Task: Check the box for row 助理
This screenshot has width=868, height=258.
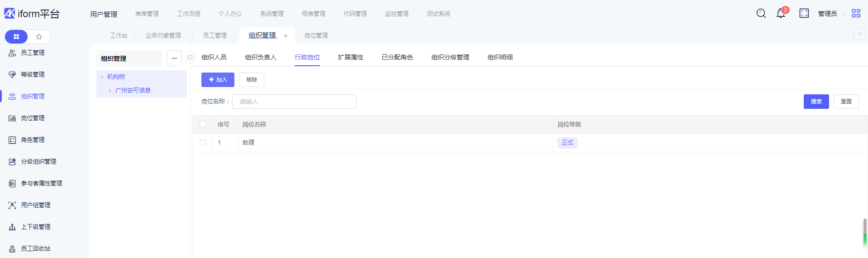Action: click(203, 143)
